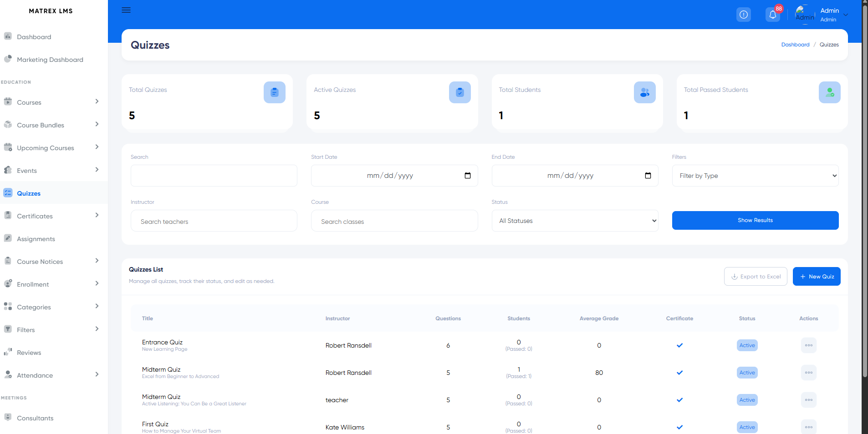Image resolution: width=868 pixels, height=434 pixels.
Task: Open the info alert icon in header
Action: pyautogui.click(x=744, y=15)
